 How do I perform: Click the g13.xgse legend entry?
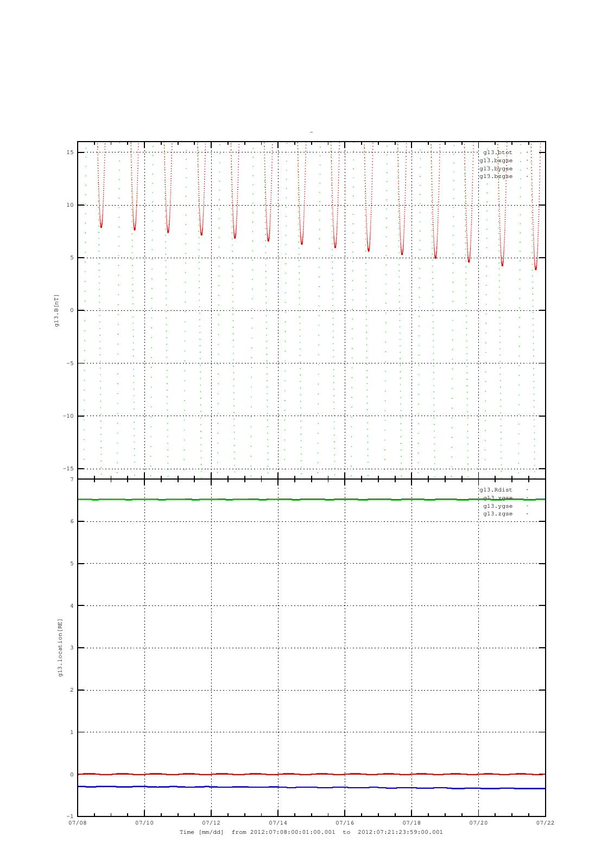coord(498,498)
